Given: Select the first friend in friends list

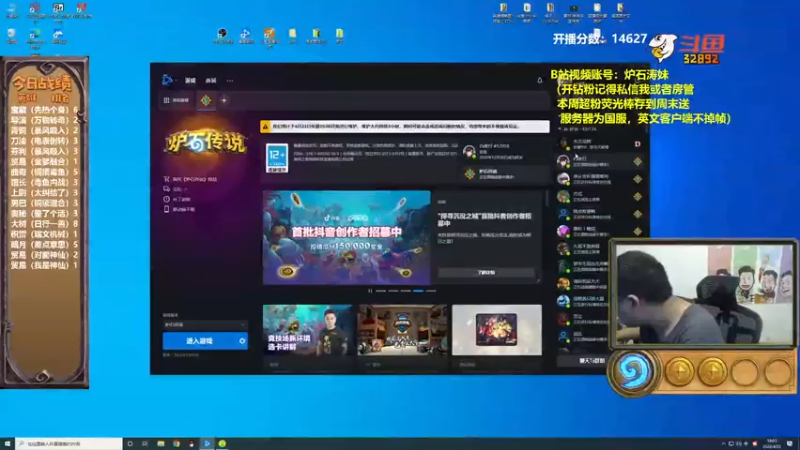Looking at the screenshot, I should coord(600,144).
